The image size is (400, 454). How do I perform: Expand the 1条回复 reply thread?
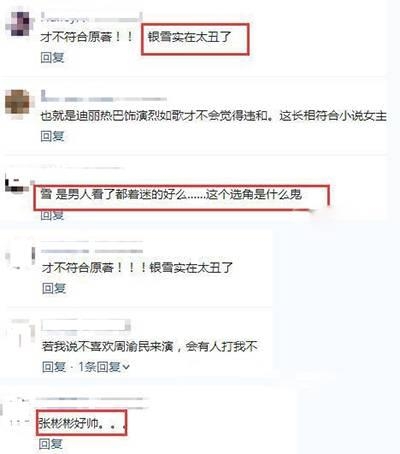point(104,367)
